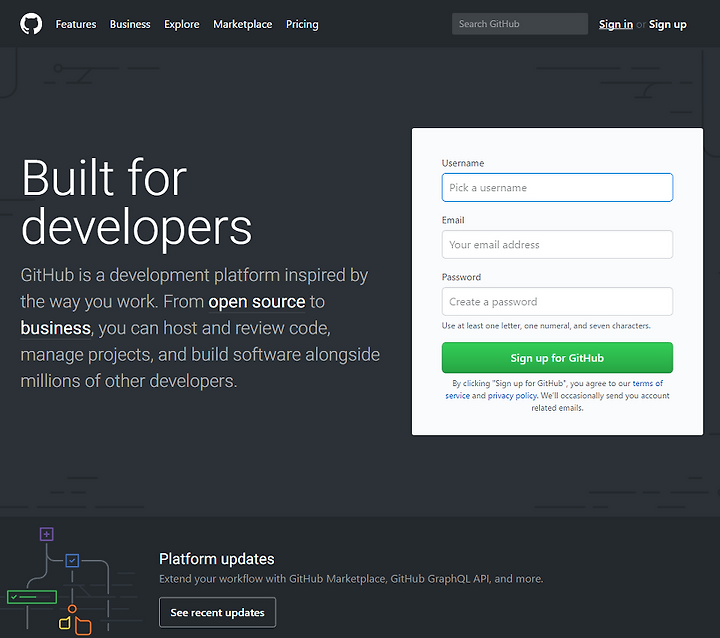Click the Create a password field
Screen dimensions: 720x638
pyautogui.click(x=557, y=301)
